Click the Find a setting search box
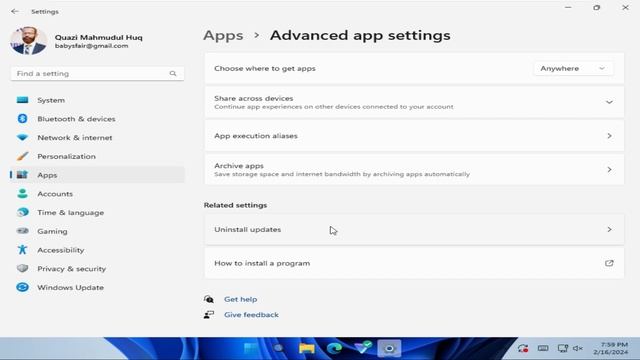The image size is (640, 360). coord(97,73)
